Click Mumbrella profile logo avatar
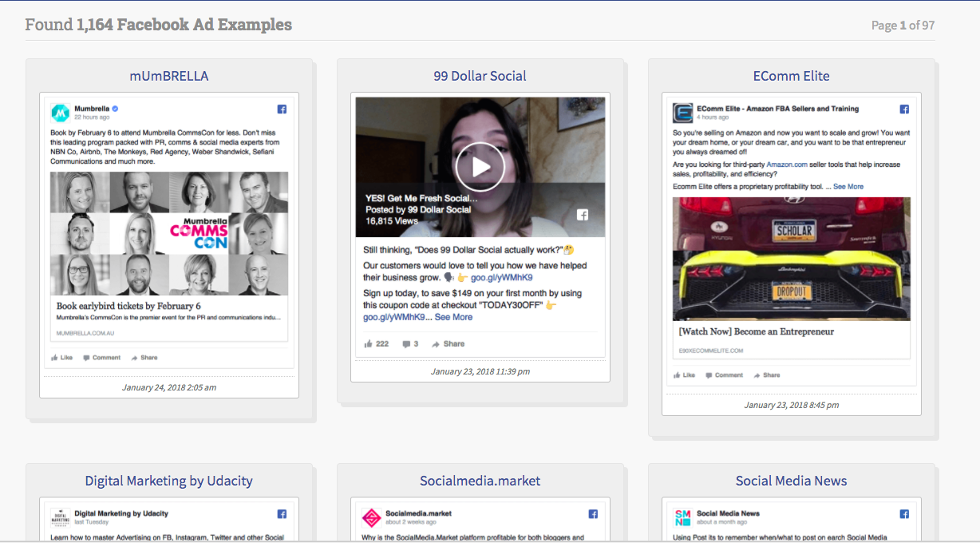The width and height of the screenshot is (980, 543). 61,113
